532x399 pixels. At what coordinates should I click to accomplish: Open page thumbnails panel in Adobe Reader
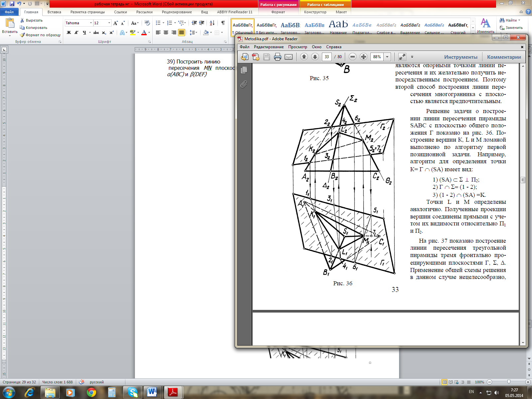[244, 70]
